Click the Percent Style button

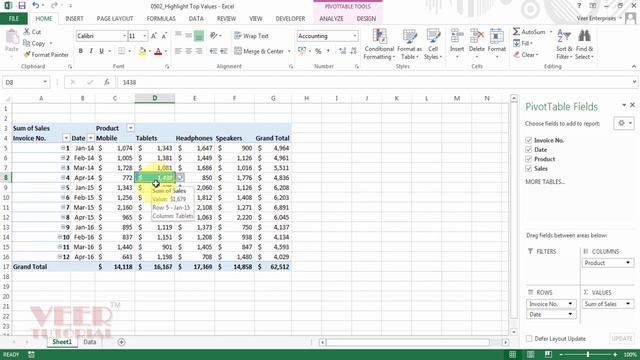[x=318, y=51]
